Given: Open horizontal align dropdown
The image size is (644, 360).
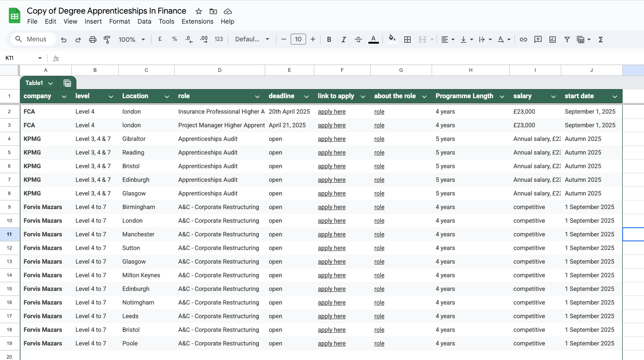Looking at the screenshot, I should click(448, 40).
